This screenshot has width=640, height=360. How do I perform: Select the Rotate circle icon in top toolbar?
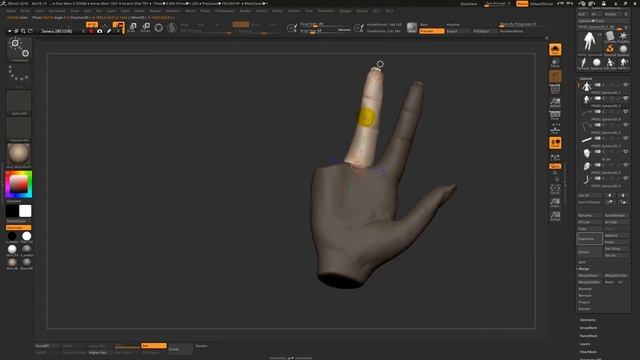[x=159, y=27]
